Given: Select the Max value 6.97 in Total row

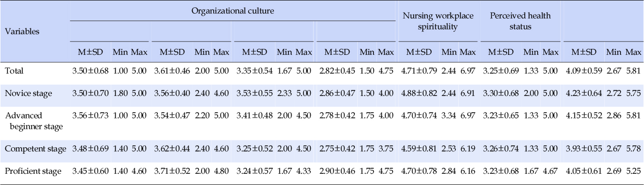Looking at the screenshot, I should [468, 70].
